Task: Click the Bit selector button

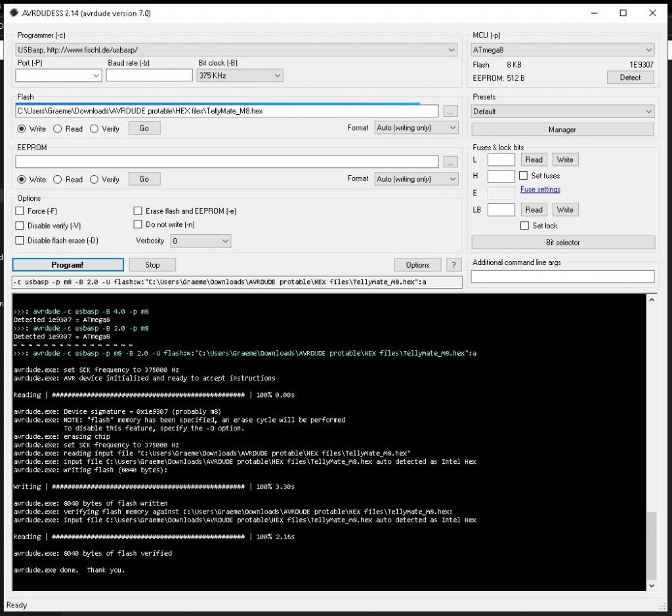Action: pyautogui.click(x=562, y=243)
